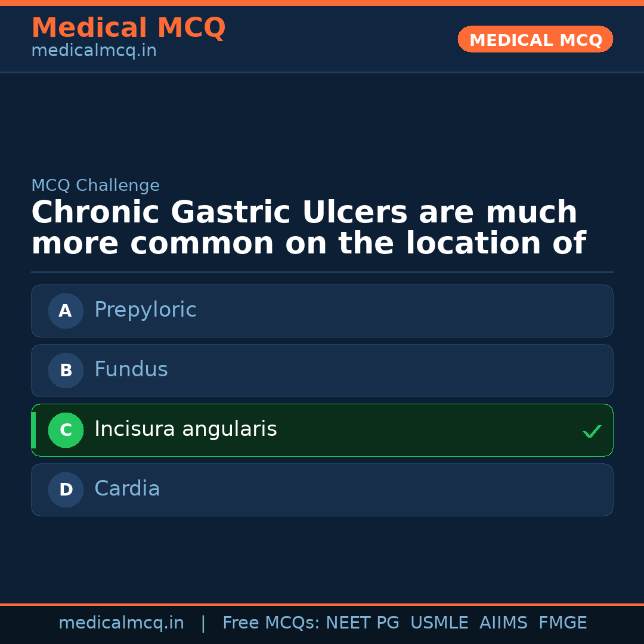Click the MCQ Challenge label

click(95, 186)
